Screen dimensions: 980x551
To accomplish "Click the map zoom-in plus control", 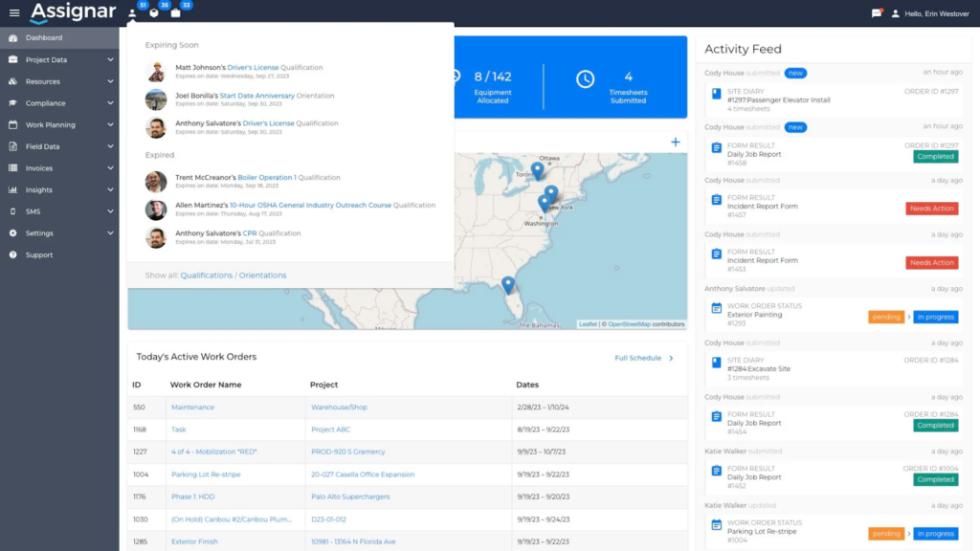I will [x=676, y=142].
